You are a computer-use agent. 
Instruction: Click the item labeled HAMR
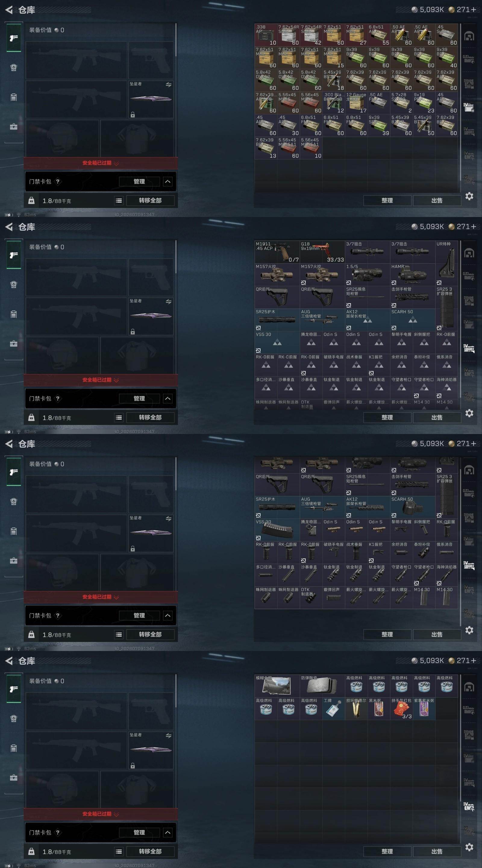click(413, 274)
